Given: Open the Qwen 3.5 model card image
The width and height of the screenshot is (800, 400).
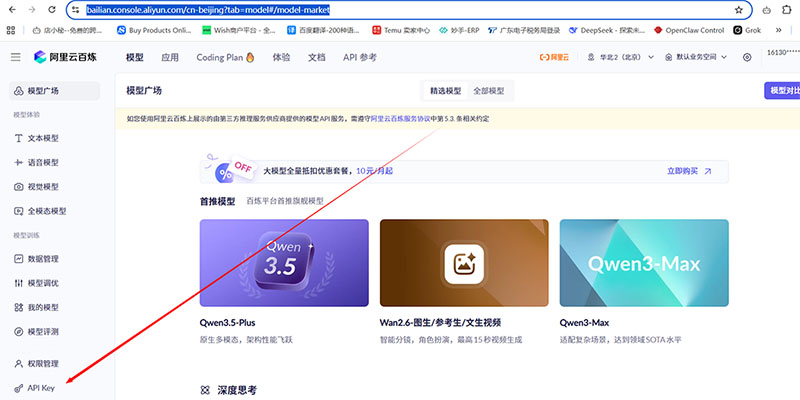Looking at the screenshot, I should [x=284, y=263].
